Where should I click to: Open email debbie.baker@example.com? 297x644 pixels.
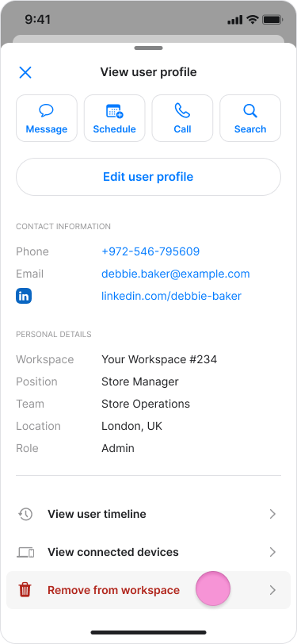[176, 274]
